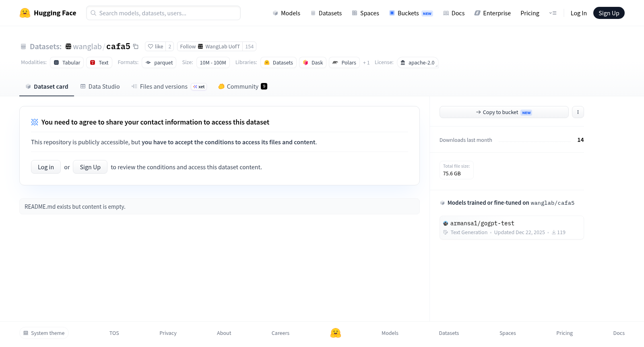
Task: Click the footer Hugging Face emoji icon
Action: point(336,333)
